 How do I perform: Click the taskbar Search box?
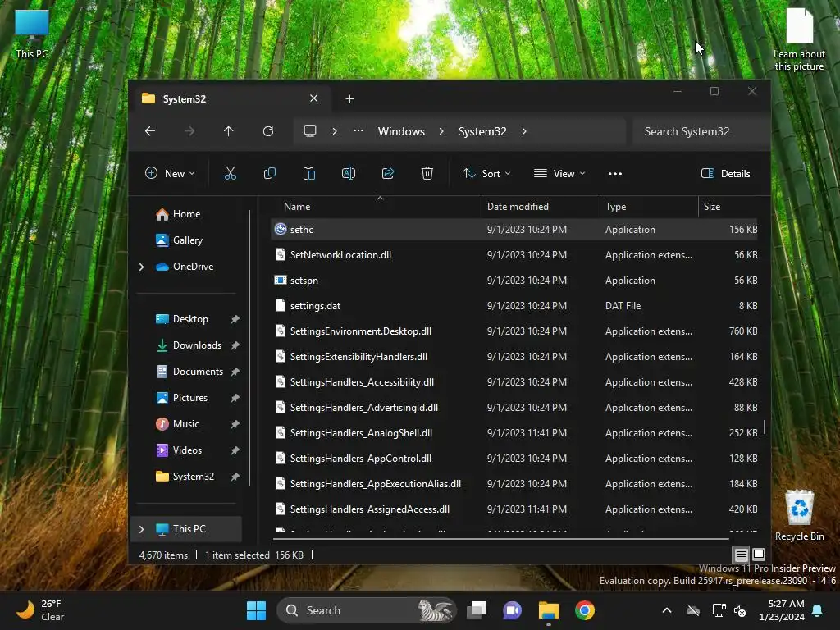point(367,610)
